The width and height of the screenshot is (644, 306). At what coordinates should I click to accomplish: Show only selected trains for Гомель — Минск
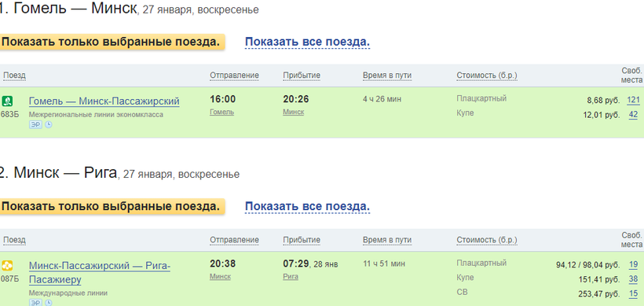tap(112, 42)
